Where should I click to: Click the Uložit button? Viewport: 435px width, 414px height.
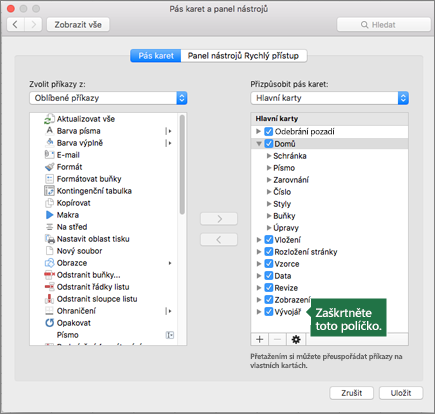pos(401,393)
